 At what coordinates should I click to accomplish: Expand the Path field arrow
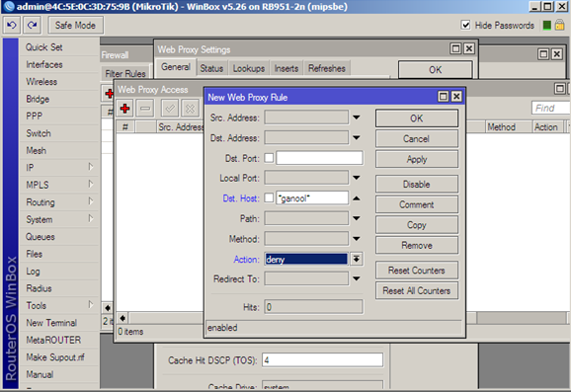(x=357, y=218)
